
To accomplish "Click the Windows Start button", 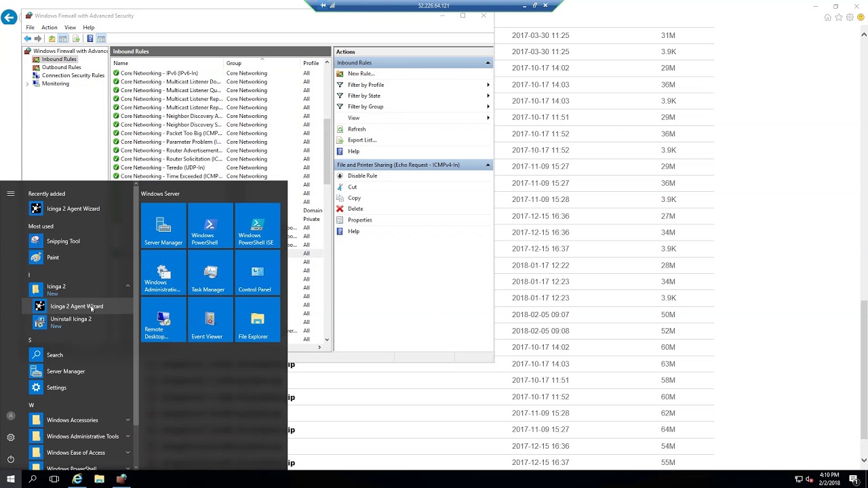I will (11, 479).
